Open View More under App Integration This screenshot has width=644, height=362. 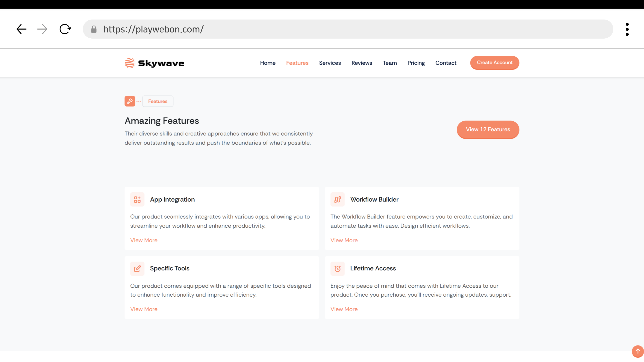[144, 240]
